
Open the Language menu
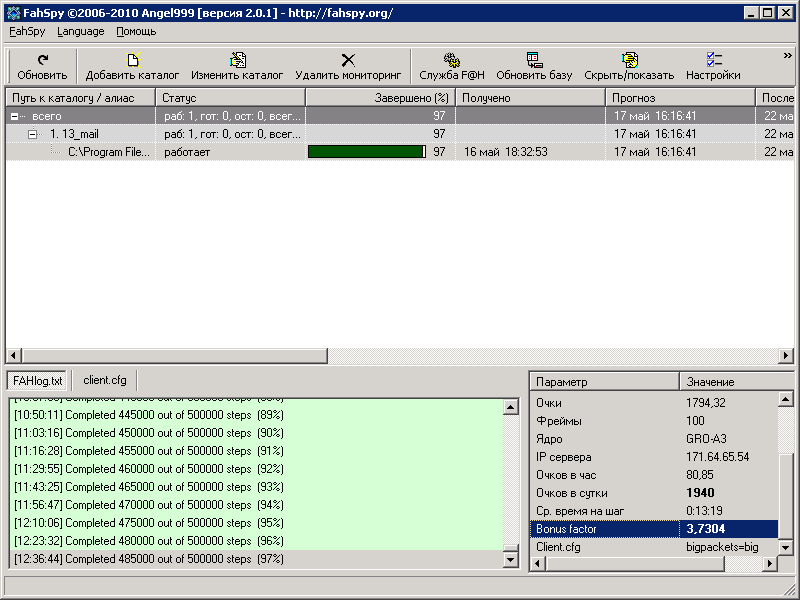pos(80,31)
